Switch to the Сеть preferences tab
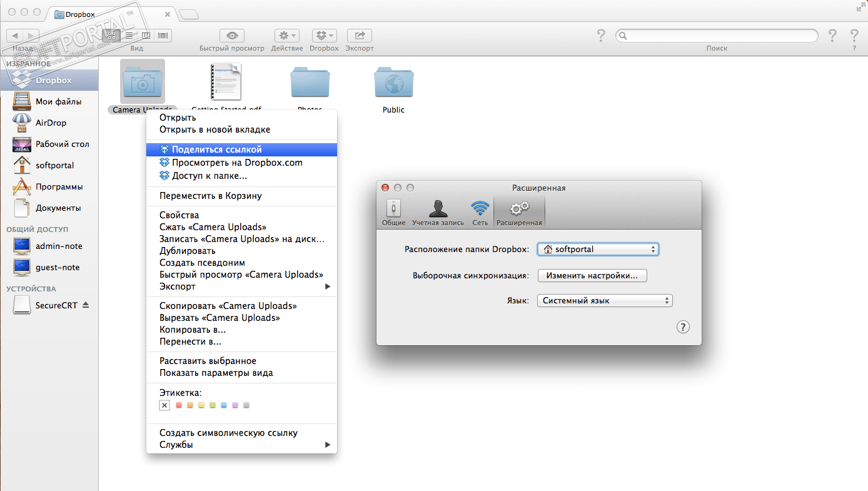Viewport: 868px width, 491px height. (x=480, y=213)
